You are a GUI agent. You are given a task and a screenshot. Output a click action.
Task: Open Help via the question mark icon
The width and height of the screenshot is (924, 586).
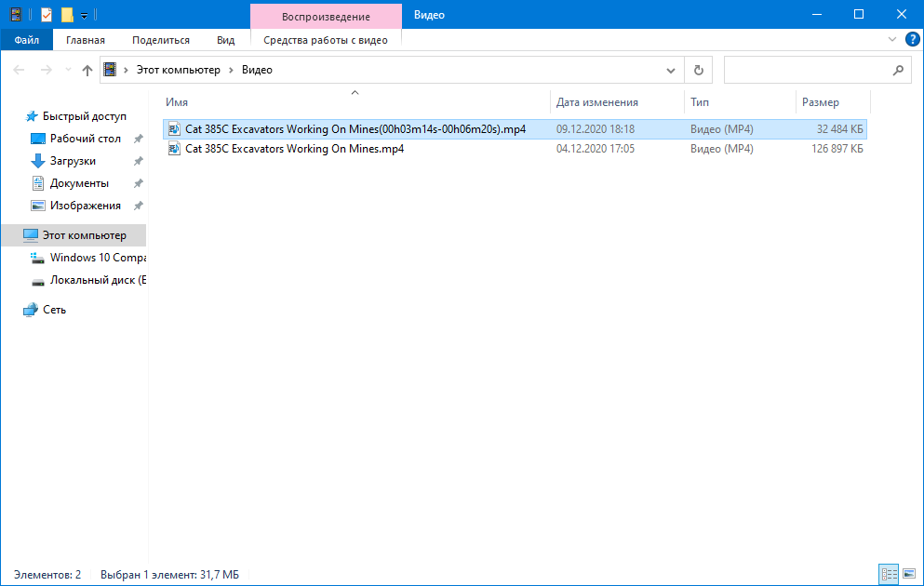912,39
